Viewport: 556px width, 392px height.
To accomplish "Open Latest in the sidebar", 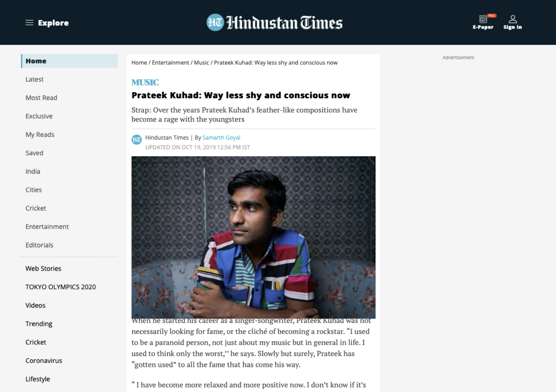I will (34, 79).
